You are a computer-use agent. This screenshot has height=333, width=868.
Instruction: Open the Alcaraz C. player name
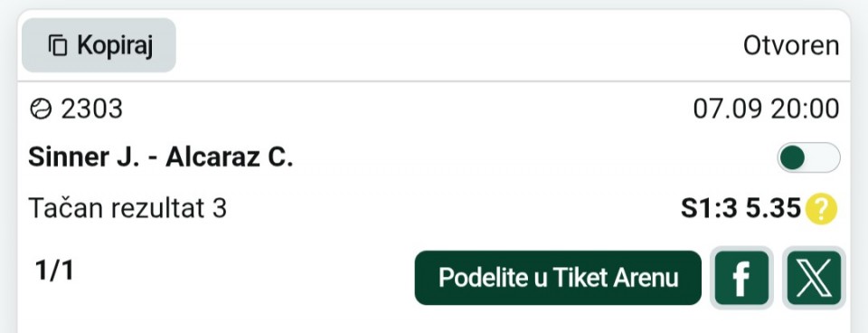(x=229, y=157)
